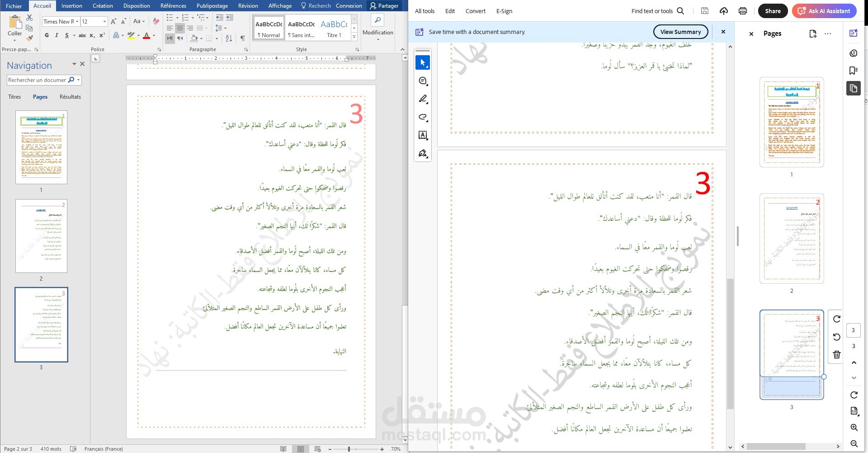The height and width of the screenshot is (453, 868).
Task: Clear all formatting with the eraser icon
Action: click(156, 21)
